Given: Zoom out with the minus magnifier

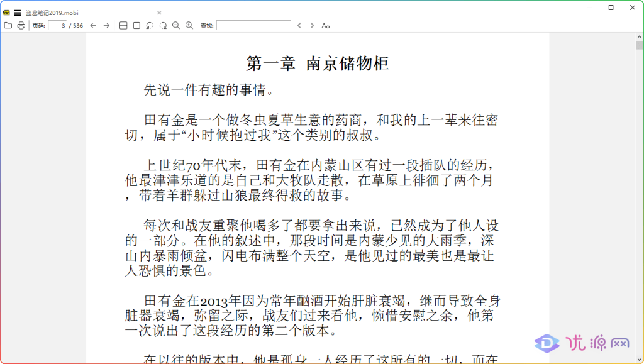Looking at the screenshot, I should (x=176, y=26).
